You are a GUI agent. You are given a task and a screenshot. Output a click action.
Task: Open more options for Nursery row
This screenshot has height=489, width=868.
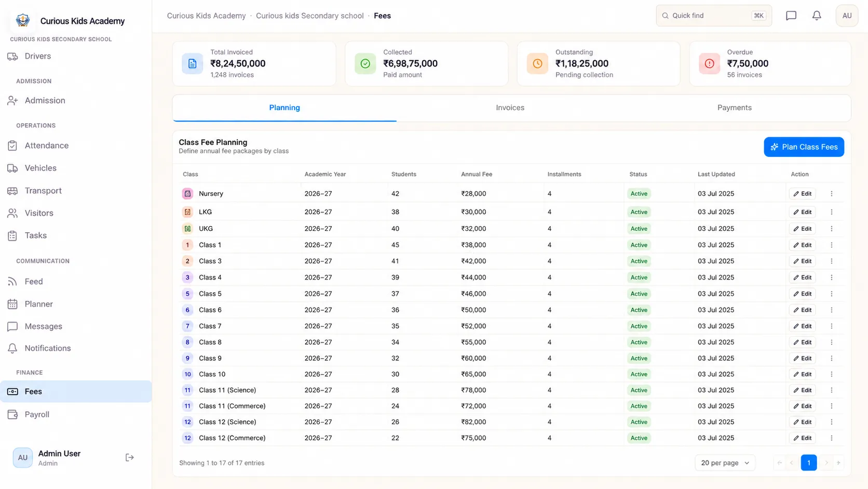tap(831, 193)
